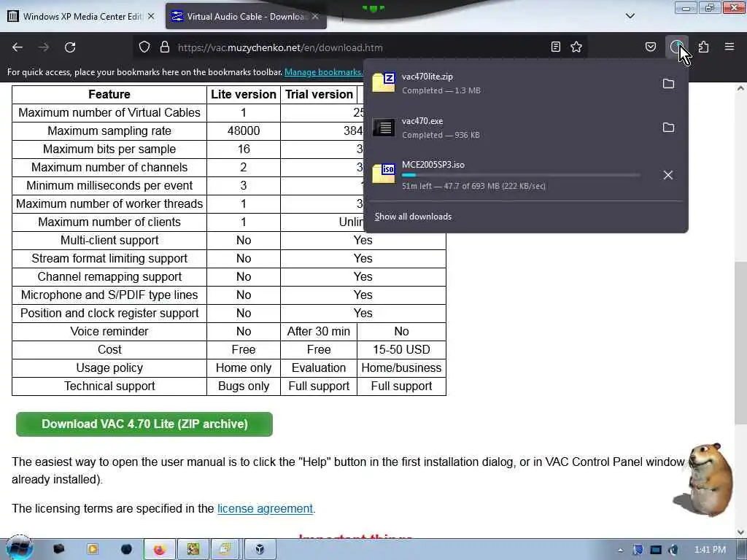The image size is (747, 560).
Task: Open the Windows Start button
Action: pyautogui.click(x=20, y=548)
